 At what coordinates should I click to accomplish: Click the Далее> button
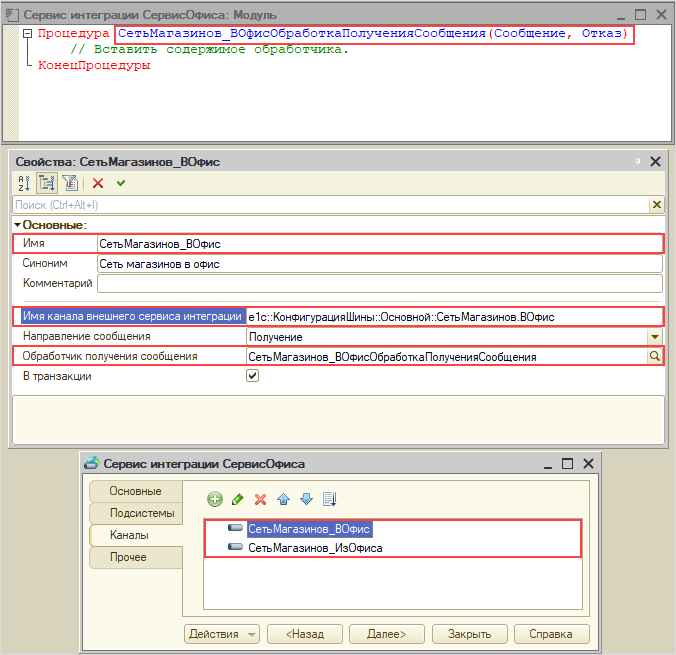pyautogui.click(x=387, y=634)
